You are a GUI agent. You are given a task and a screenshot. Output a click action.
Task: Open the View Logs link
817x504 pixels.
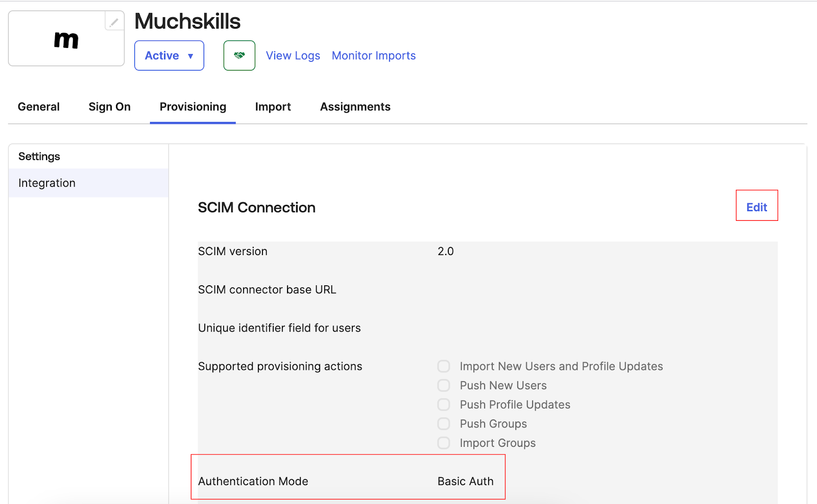tap(293, 56)
